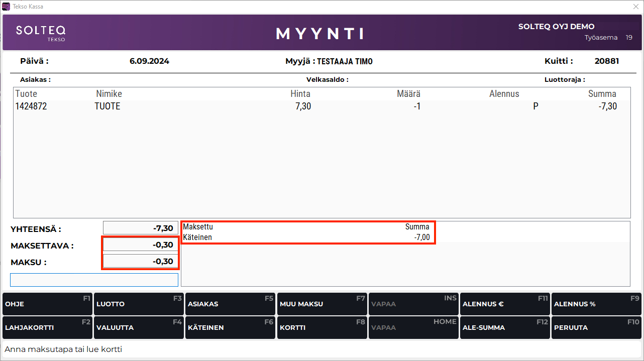Click the empty payment input field
The width and height of the screenshot is (644, 361).
[x=94, y=280]
